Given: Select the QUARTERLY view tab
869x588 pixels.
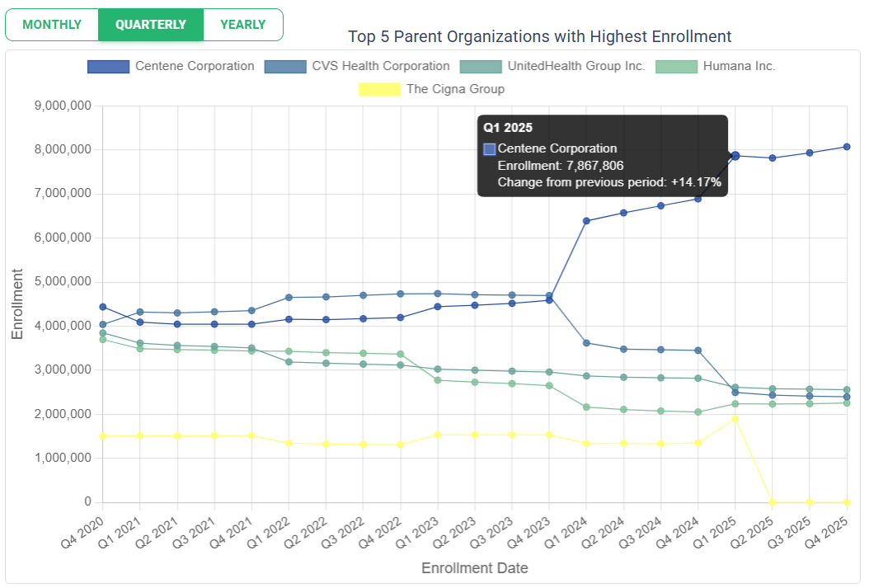Looking at the screenshot, I should pos(151,25).
